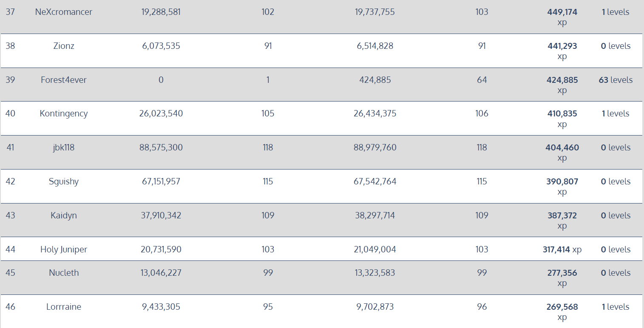This screenshot has height=328, width=644.
Task: Click Lorrraine's end level 96
Action: point(482,307)
